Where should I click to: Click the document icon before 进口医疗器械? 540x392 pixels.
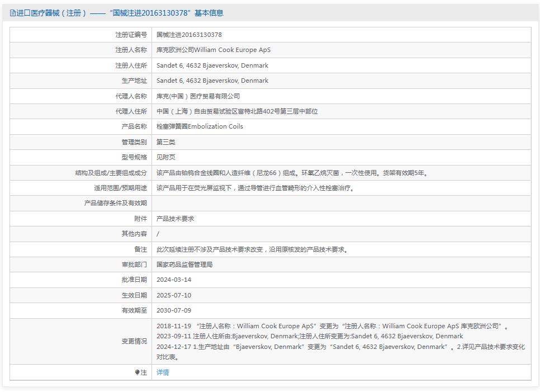12,12
